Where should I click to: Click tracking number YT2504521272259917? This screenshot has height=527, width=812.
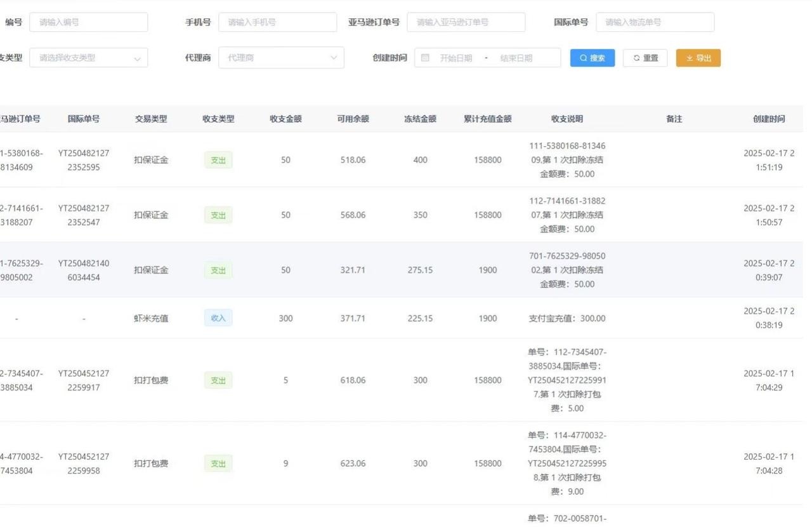pos(84,380)
